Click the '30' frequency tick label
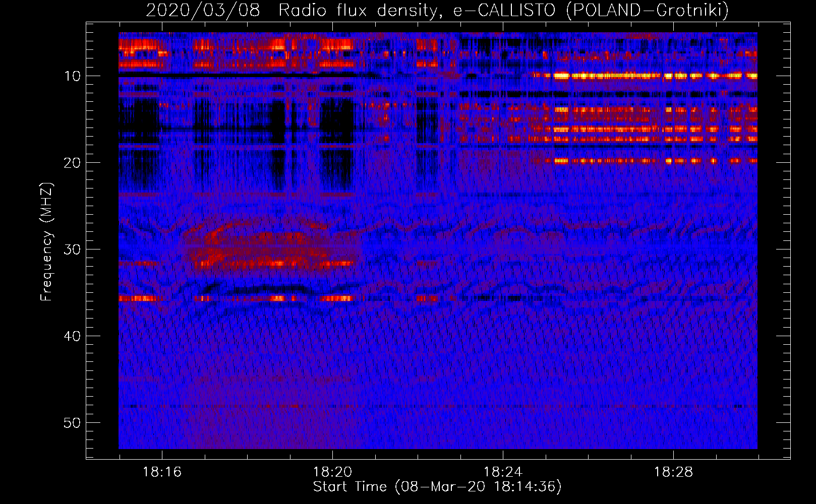 (73, 249)
